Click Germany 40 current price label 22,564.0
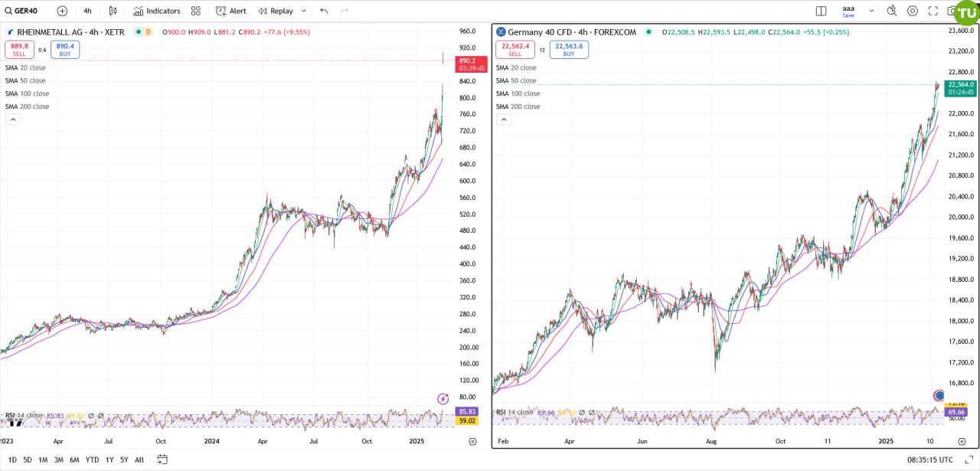Viewport: 980px width, 471px height. click(x=961, y=88)
